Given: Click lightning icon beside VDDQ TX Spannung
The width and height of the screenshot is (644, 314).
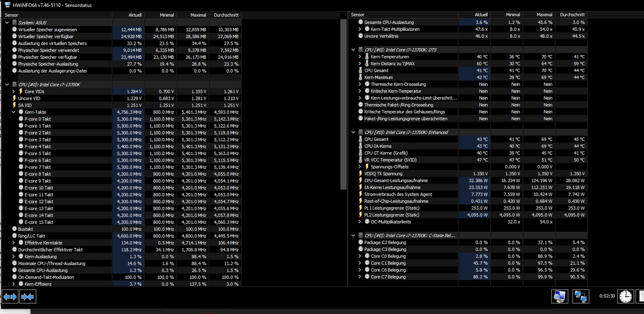Looking at the screenshot, I should [x=360, y=174].
